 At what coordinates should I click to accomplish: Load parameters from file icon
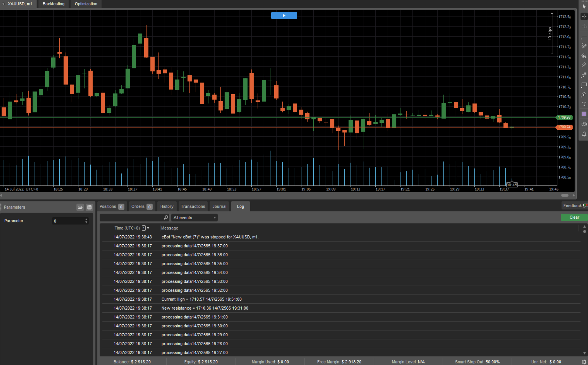[x=80, y=207]
